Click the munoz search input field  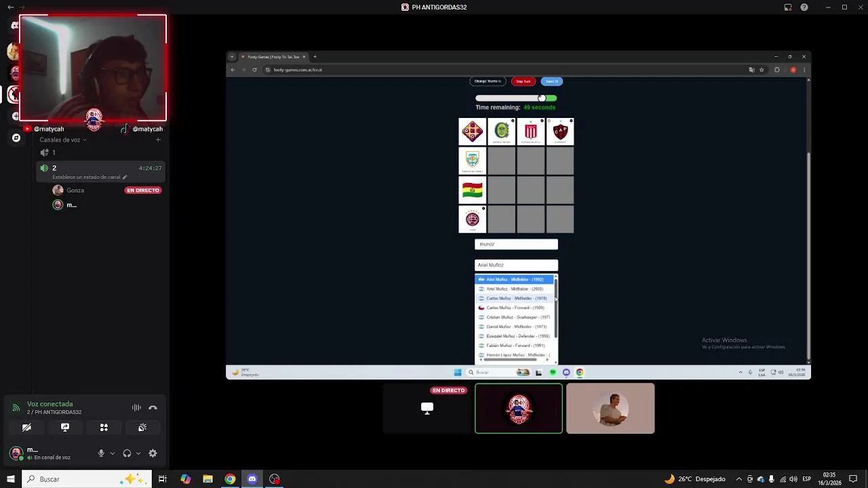coord(516,244)
